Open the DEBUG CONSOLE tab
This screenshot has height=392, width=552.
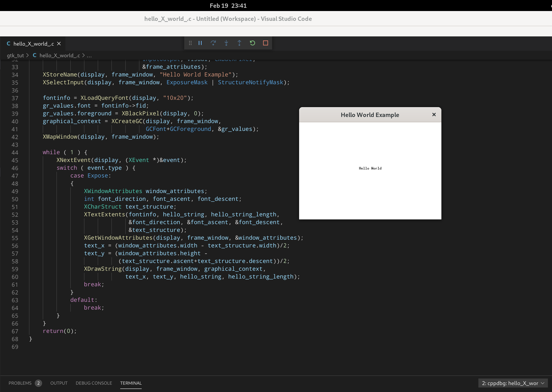pyautogui.click(x=94, y=383)
